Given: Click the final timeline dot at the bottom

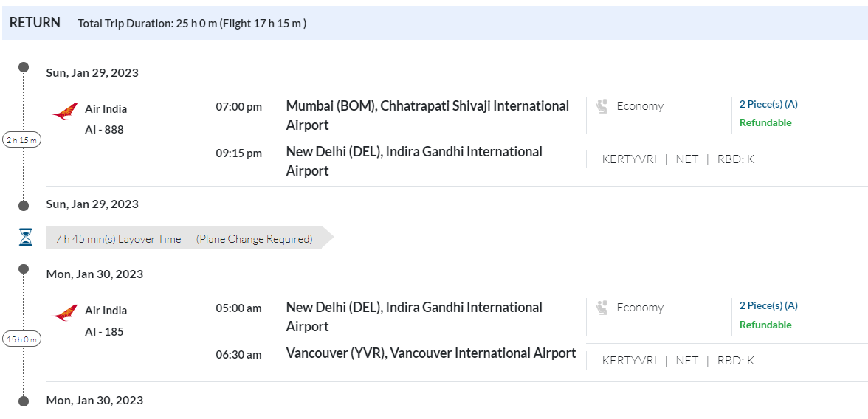Looking at the screenshot, I should [24, 401].
